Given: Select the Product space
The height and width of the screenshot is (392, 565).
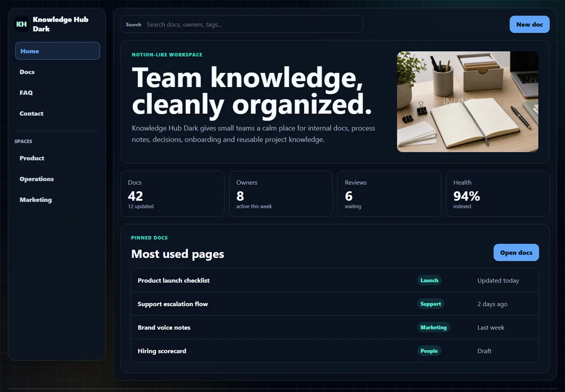Looking at the screenshot, I should click(57, 158).
